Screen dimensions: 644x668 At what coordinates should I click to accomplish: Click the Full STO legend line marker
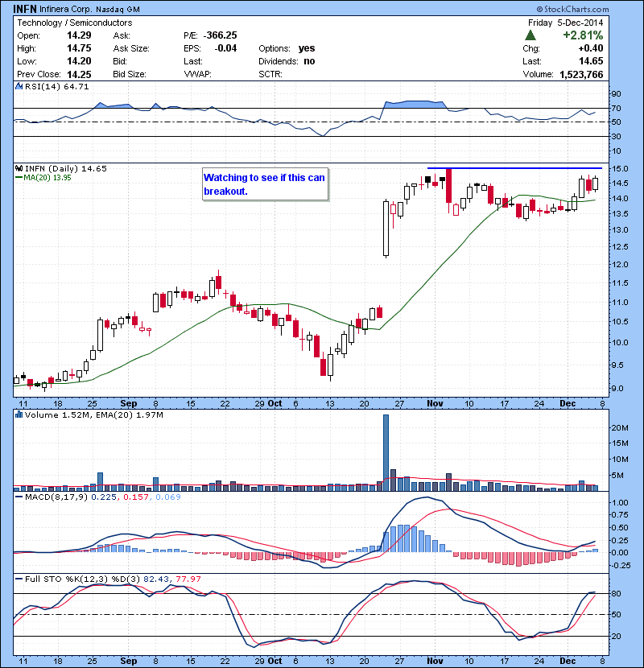(x=19, y=579)
